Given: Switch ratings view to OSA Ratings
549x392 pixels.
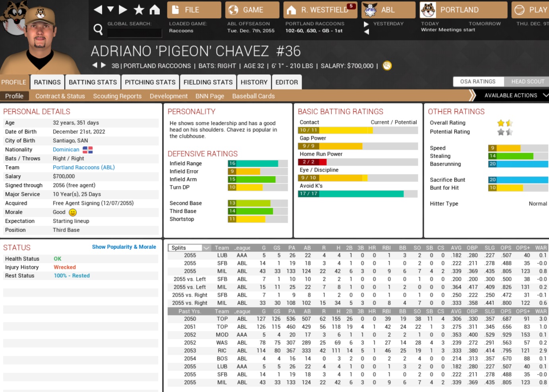Looking at the screenshot, I should pos(478,81).
